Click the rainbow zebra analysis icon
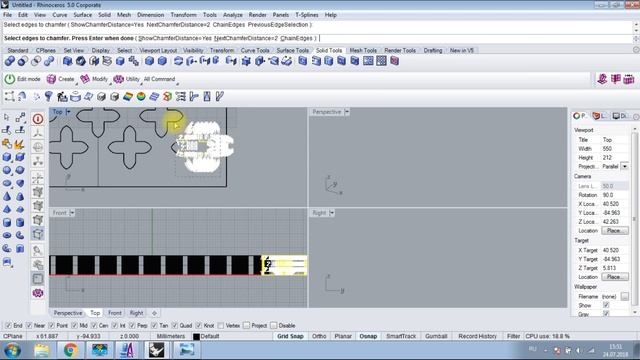640x360 pixels. (128, 97)
